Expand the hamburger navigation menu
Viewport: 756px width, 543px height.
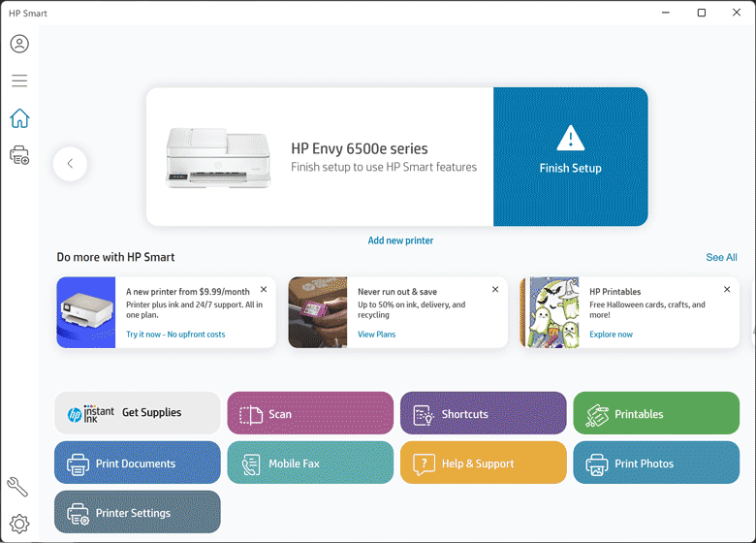pos(19,80)
